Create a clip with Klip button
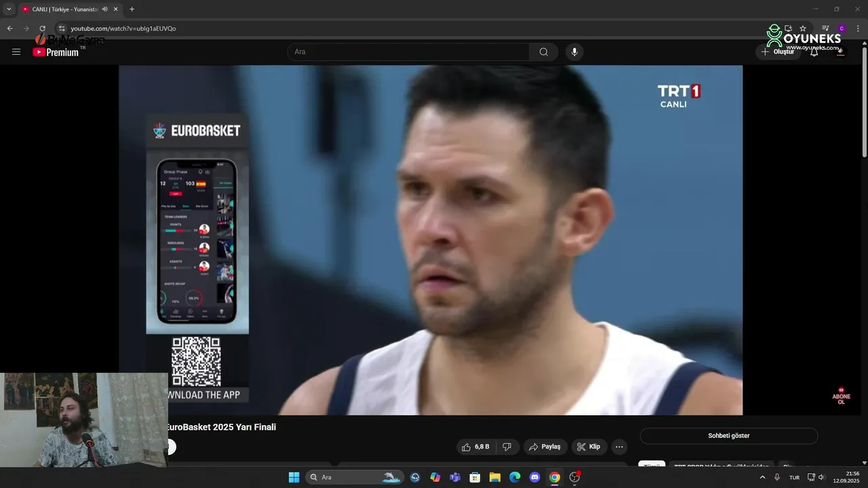This screenshot has height=488, width=868. (589, 447)
